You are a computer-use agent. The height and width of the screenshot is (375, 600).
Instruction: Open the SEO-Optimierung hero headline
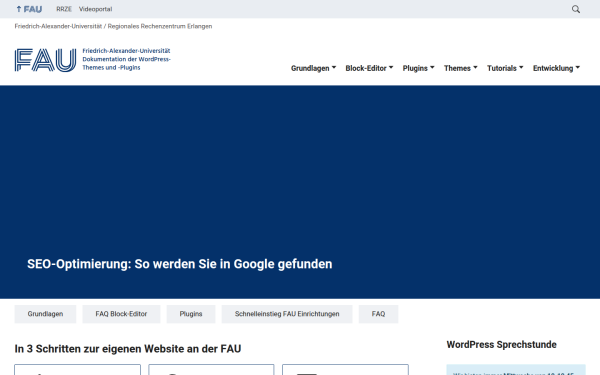pos(179,264)
